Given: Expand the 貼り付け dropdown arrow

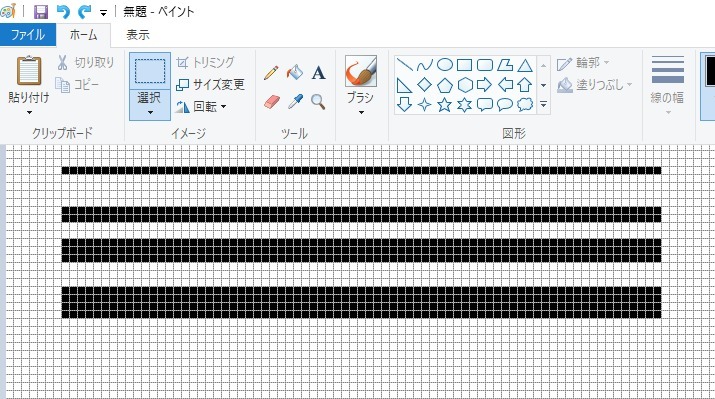Looking at the screenshot, I should point(29,112).
